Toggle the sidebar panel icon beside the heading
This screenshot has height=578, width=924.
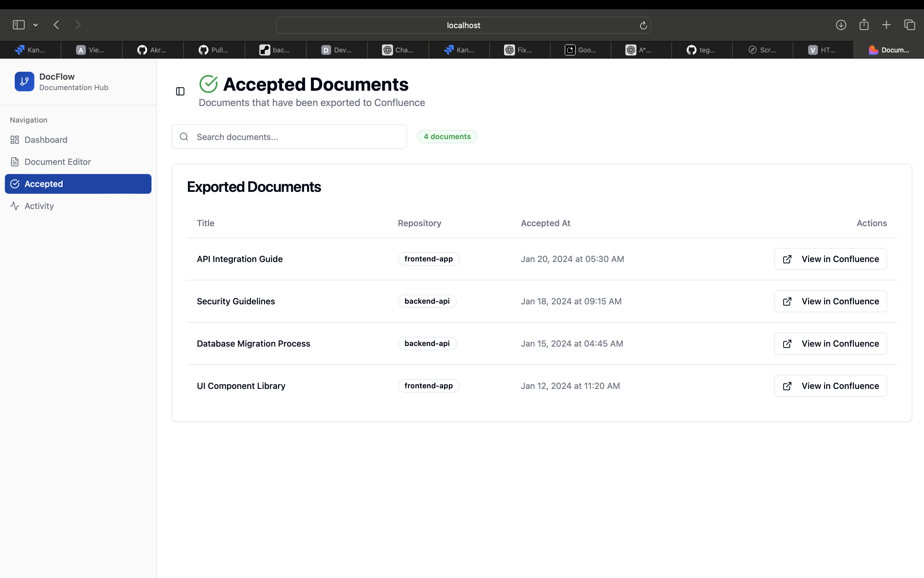click(180, 91)
